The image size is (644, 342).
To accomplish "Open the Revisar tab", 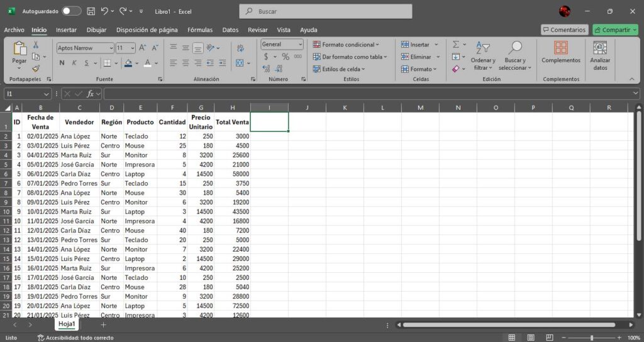I will (x=257, y=30).
